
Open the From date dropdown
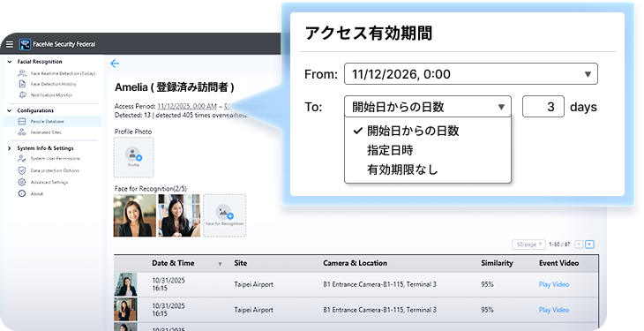(x=471, y=74)
